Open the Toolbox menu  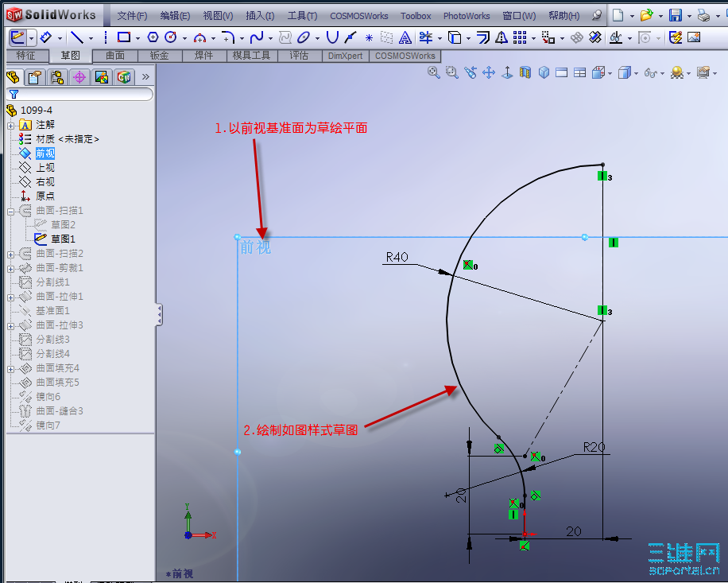pos(416,16)
